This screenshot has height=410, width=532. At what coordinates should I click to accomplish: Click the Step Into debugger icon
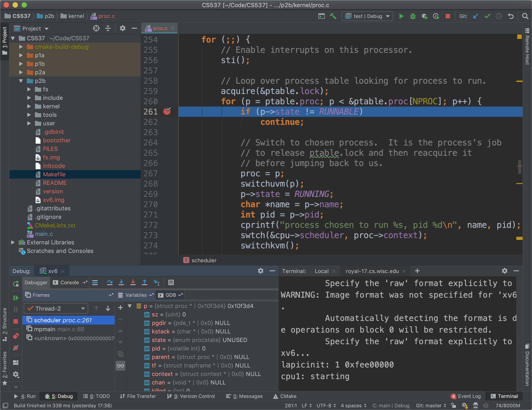(121, 282)
